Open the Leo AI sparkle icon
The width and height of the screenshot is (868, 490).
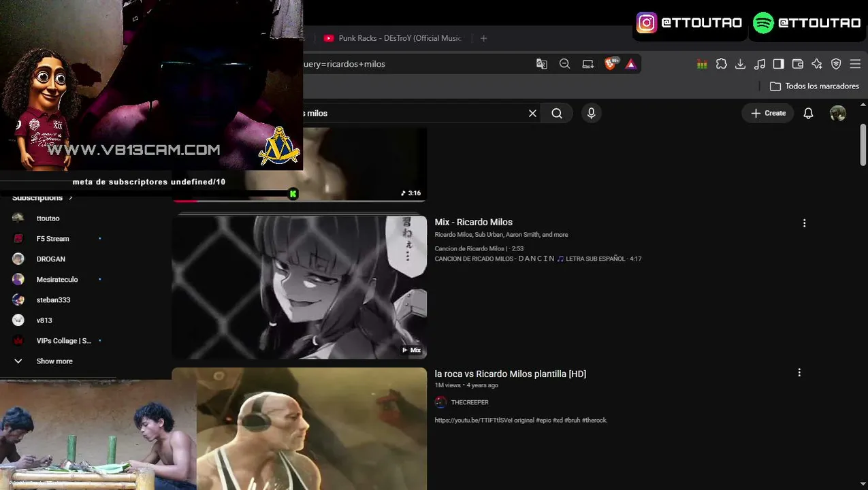pyautogui.click(x=817, y=64)
